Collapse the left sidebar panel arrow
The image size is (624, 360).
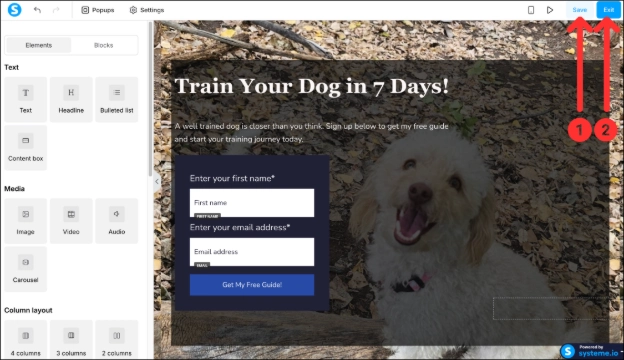click(157, 181)
